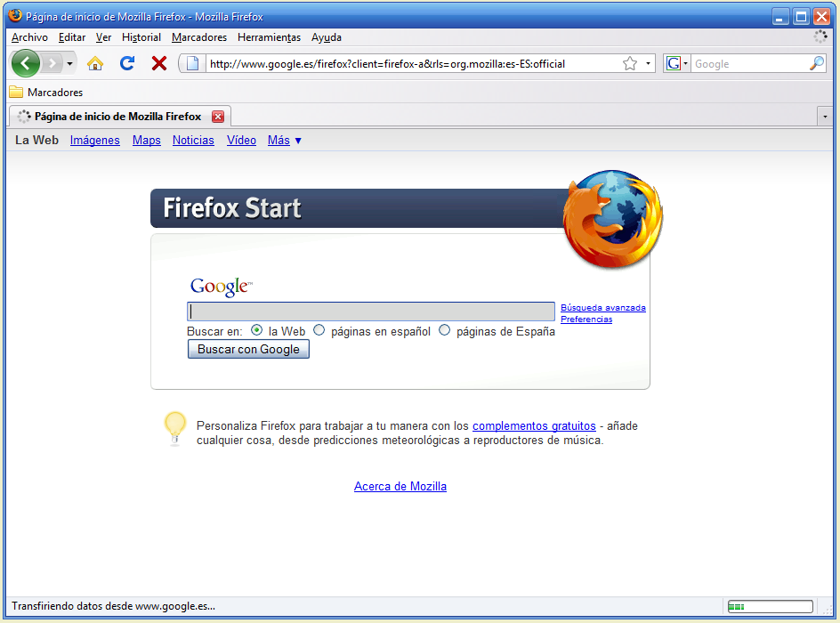Bookmark this page using the star icon
This screenshot has width=840, height=623.
[630, 63]
